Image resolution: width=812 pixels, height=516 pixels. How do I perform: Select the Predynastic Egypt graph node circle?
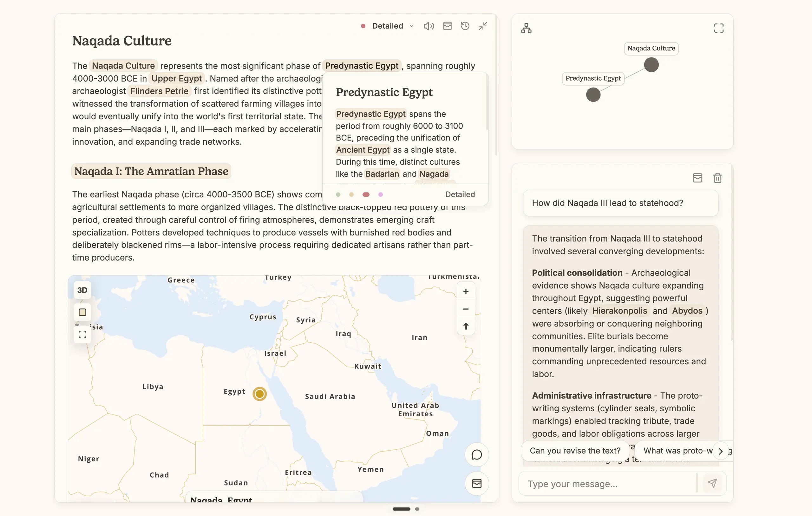tap(593, 95)
